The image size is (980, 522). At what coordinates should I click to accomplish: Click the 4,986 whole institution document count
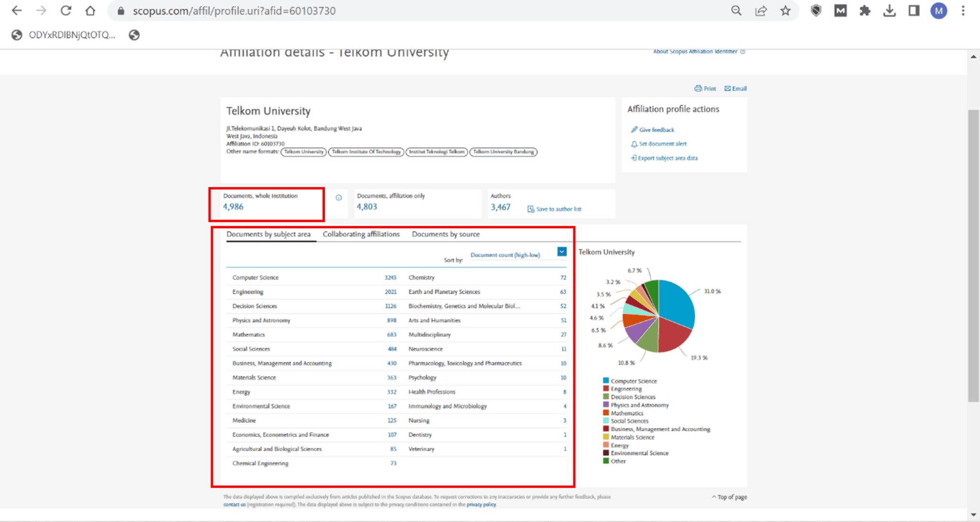(x=233, y=207)
